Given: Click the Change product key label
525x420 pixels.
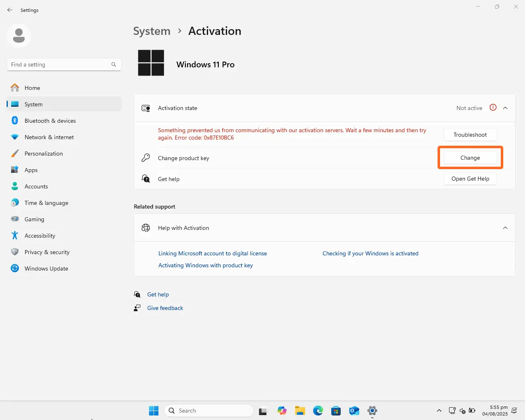Looking at the screenshot, I should pos(183,158).
